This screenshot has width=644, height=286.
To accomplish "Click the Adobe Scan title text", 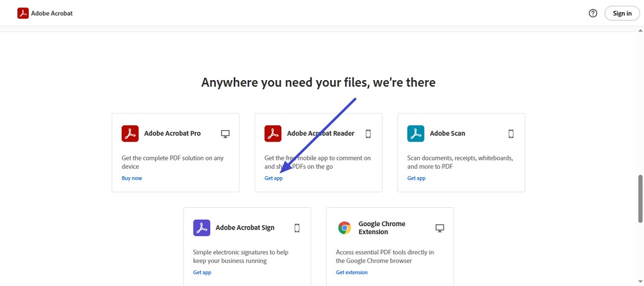I will [447, 134].
